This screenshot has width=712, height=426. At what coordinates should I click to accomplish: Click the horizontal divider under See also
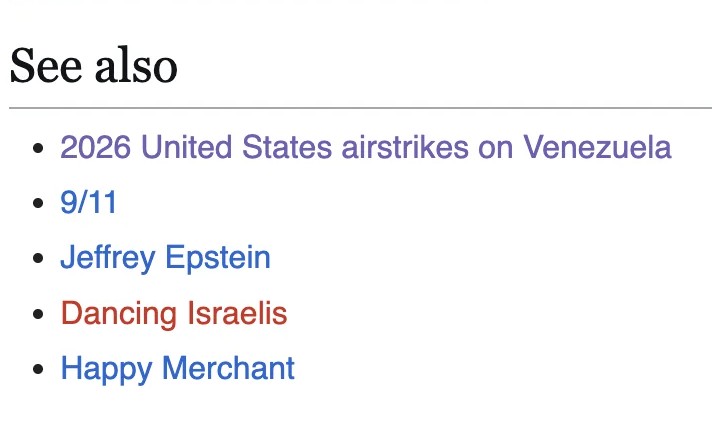point(360,106)
